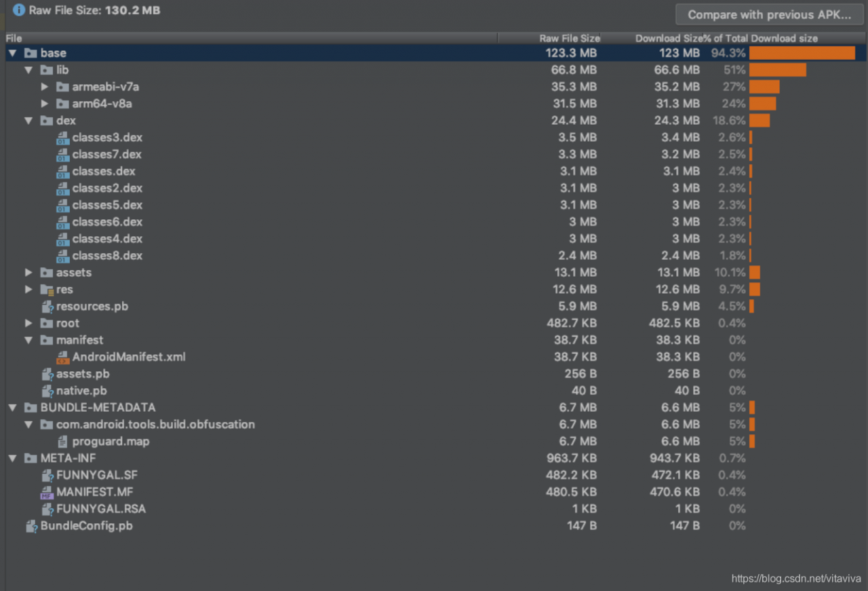The image size is (868, 591).
Task: Select the resources.pb entry
Action: (92, 307)
